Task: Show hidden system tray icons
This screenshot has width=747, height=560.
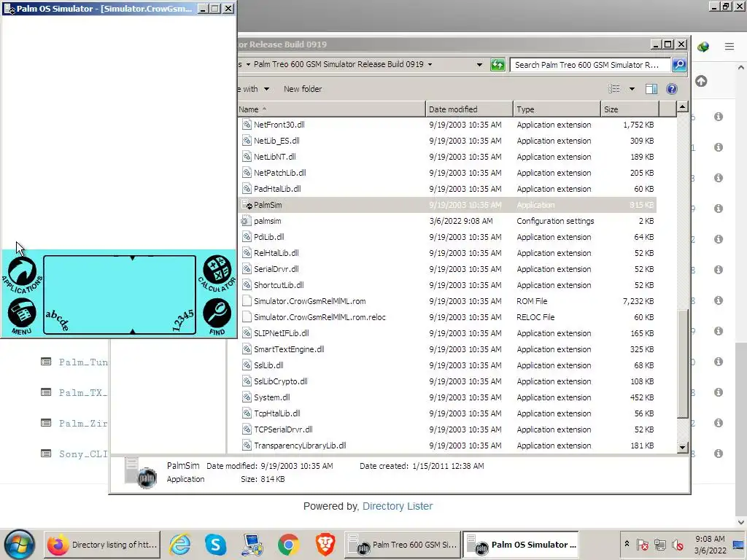Action: click(627, 544)
